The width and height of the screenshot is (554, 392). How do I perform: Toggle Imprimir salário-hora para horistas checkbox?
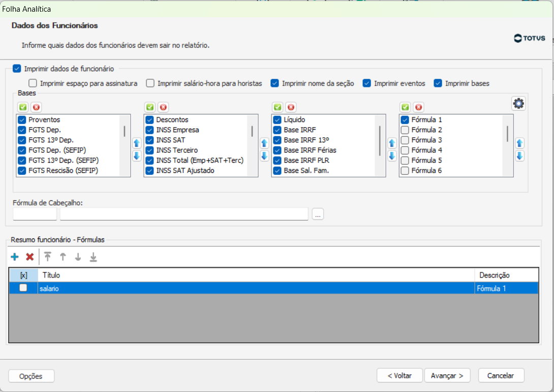(x=150, y=83)
